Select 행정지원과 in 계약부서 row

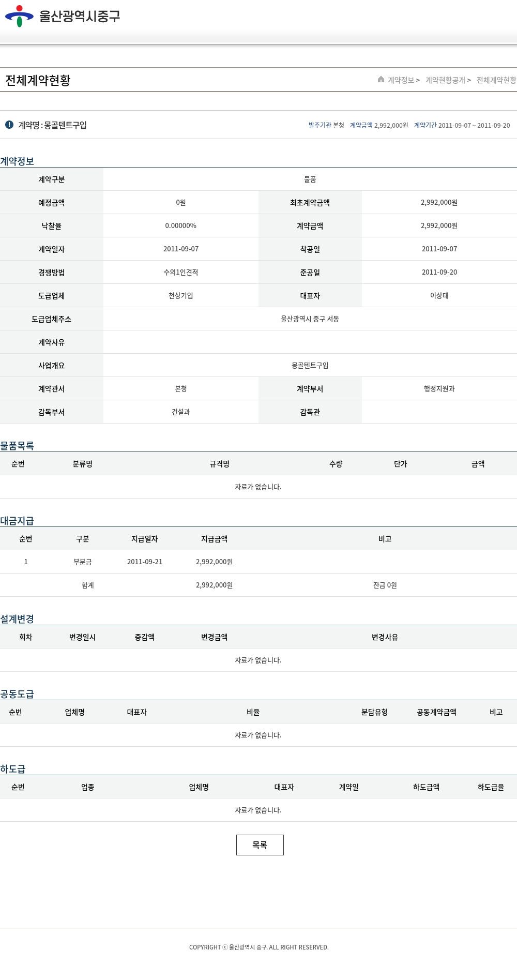439,388
